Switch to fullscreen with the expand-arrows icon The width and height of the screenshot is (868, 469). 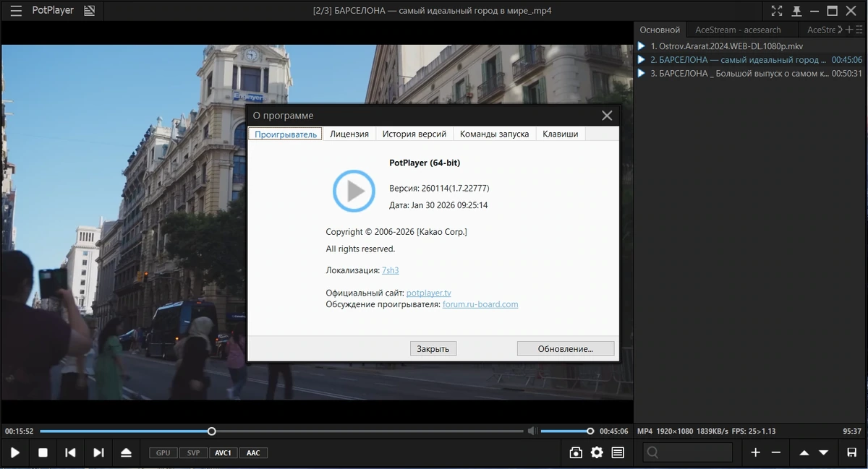[x=777, y=11]
